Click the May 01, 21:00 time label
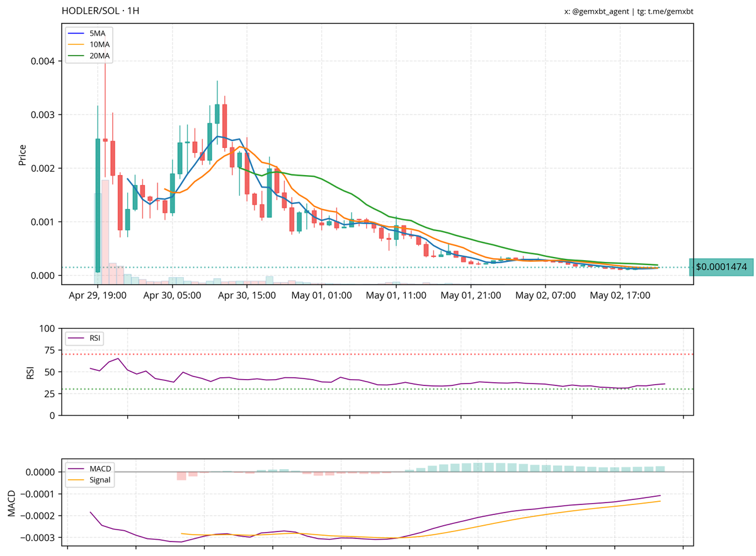756x556 pixels. point(470,294)
